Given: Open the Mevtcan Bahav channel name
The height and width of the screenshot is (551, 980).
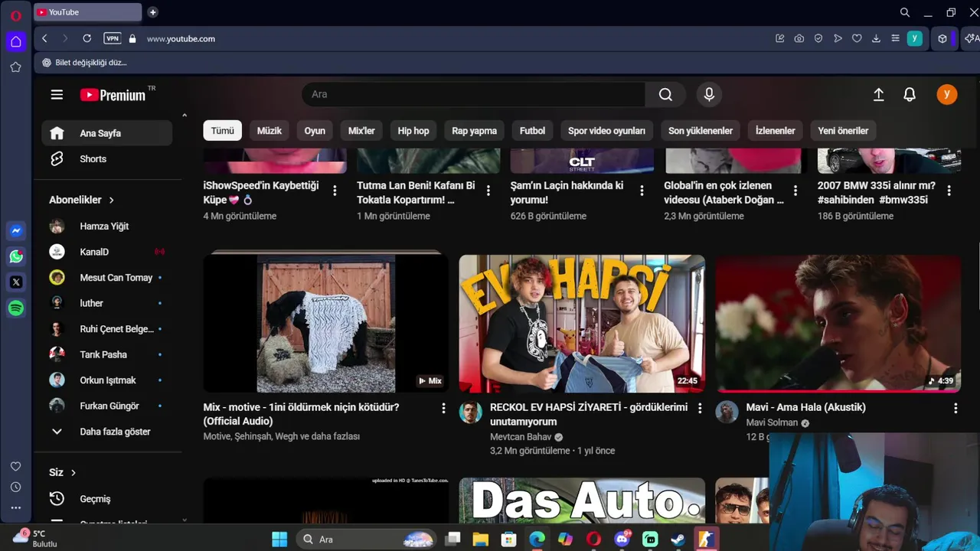Looking at the screenshot, I should pos(521,437).
